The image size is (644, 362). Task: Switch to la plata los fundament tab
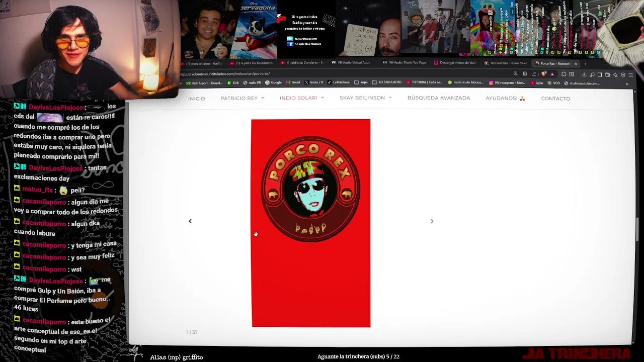tap(253, 63)
